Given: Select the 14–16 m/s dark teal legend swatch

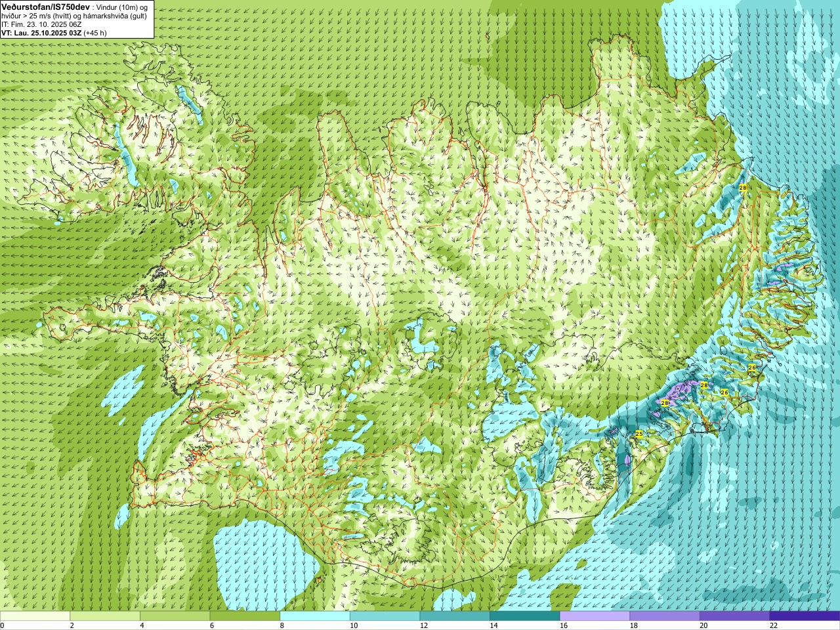Looking at the screenshot, I should (525, 616).
